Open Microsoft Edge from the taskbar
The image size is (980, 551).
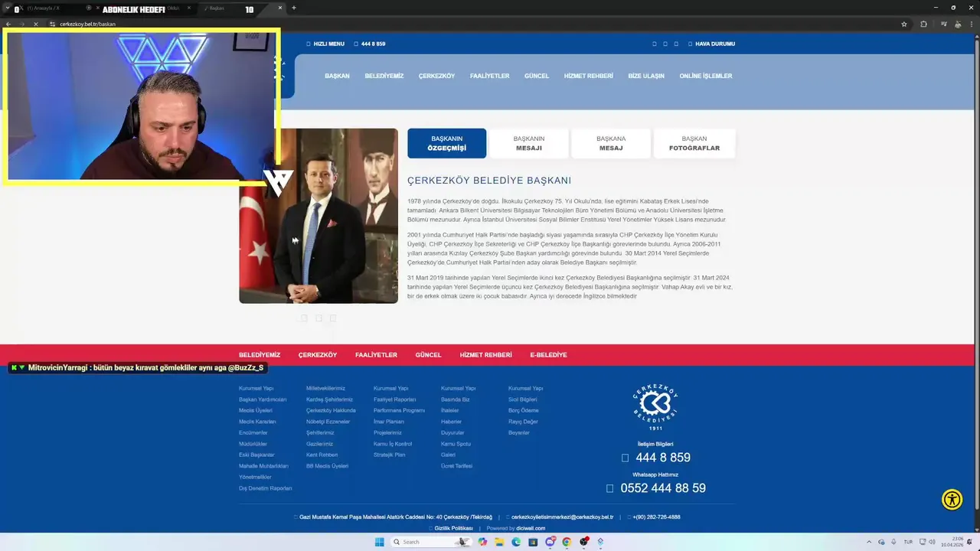tap(516, 542)
